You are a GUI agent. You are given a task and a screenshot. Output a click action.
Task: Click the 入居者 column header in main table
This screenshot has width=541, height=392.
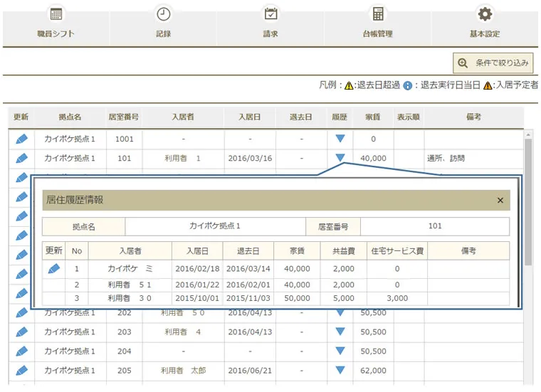(x=183, y=117)
